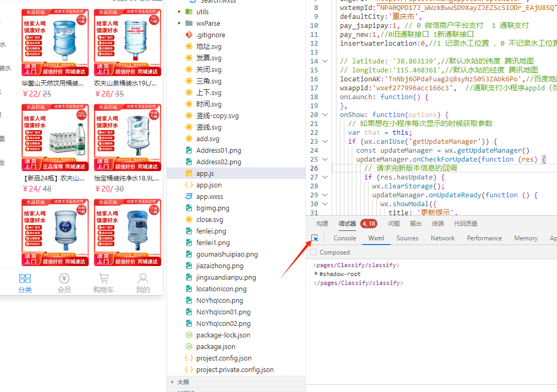Switch to the Sources tab

point(407,238)
